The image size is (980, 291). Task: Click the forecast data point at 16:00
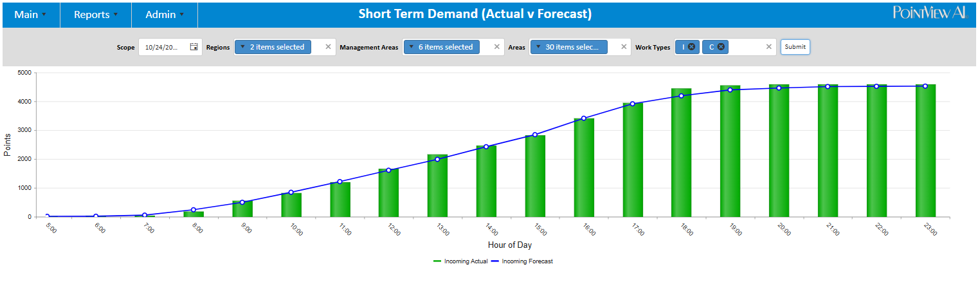coord(584,118)
